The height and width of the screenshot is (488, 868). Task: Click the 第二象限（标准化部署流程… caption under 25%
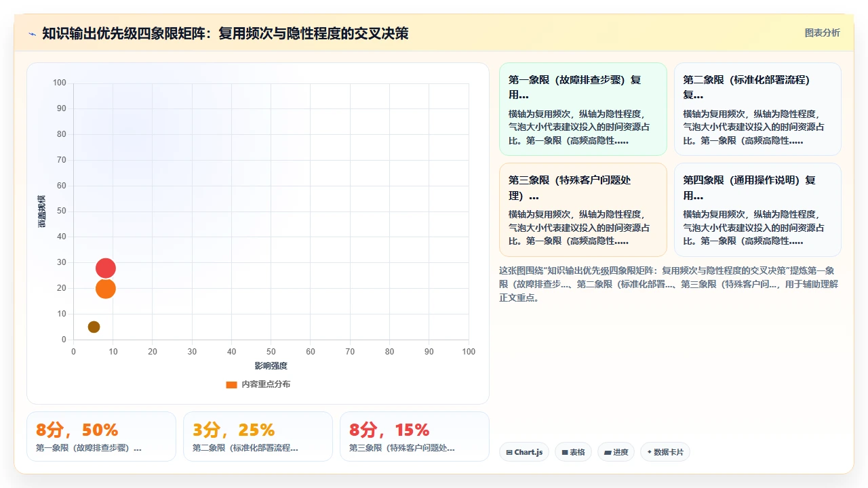[x=245, y=448]
